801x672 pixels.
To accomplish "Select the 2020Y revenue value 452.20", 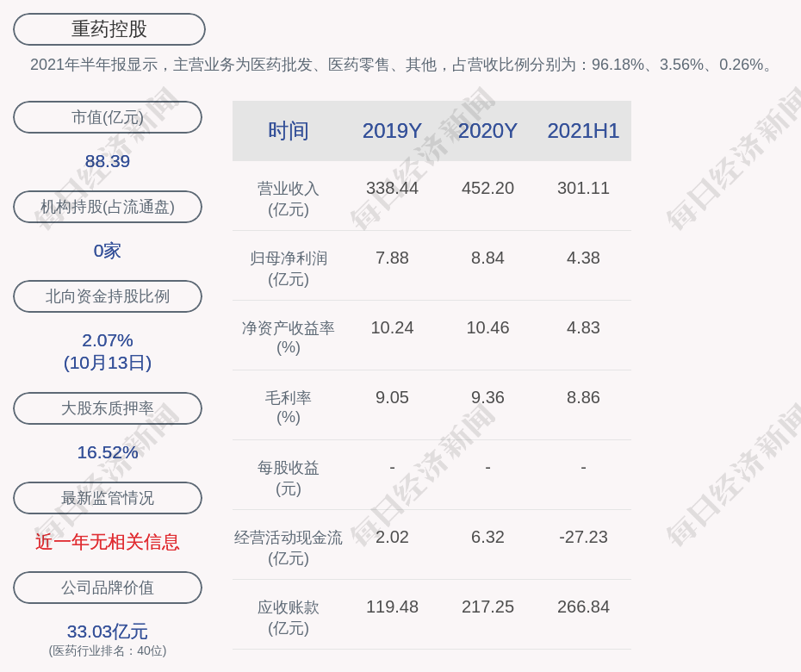I will tap(487, 188).
